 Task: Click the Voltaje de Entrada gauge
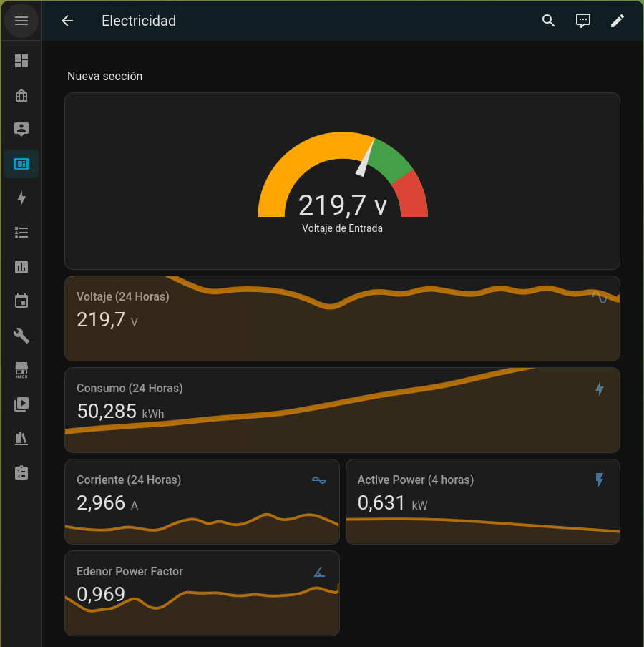point(342,181)
